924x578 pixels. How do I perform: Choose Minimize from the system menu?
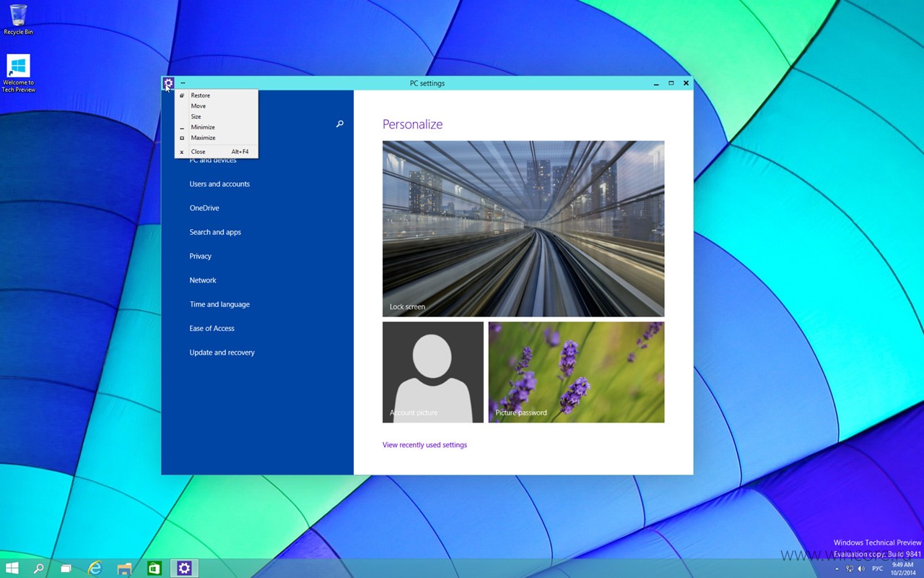point(217,127)
